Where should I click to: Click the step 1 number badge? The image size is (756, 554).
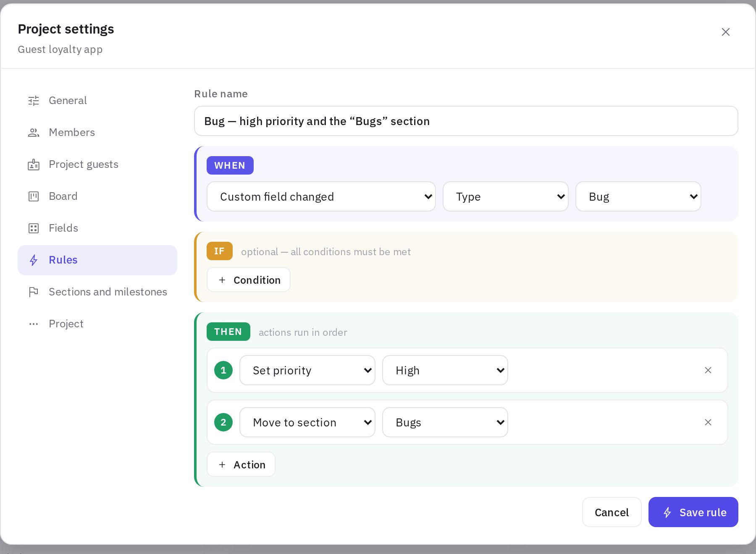pyautogui.click(x=223, y=370)
